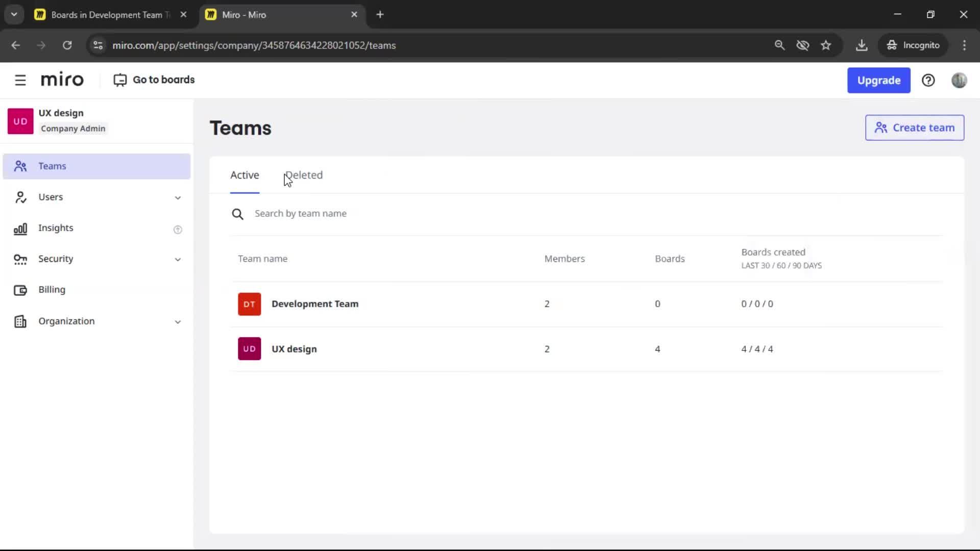Open the tab search dropdown arrow

[x=14, y=14]
